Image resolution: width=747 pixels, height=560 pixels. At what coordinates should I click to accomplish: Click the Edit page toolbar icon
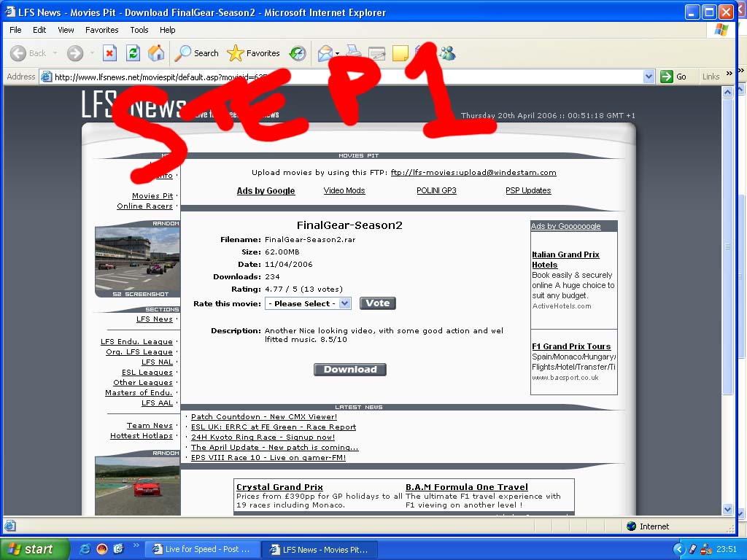tap(376, 53)
